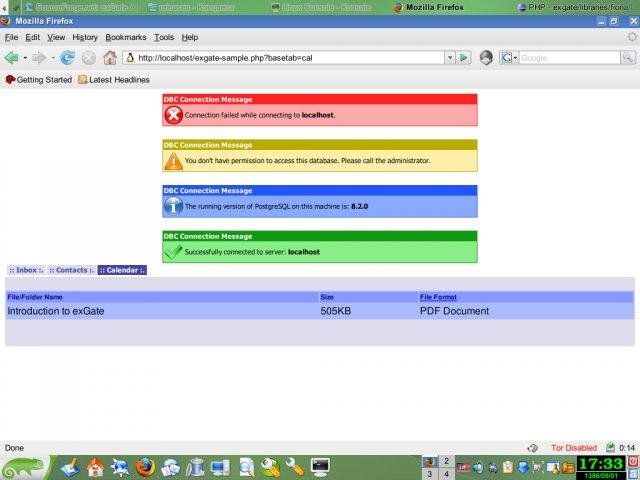Open the View menu
Image resolution: width=640 pixels, height=480 pixels.
pos(56,37)
